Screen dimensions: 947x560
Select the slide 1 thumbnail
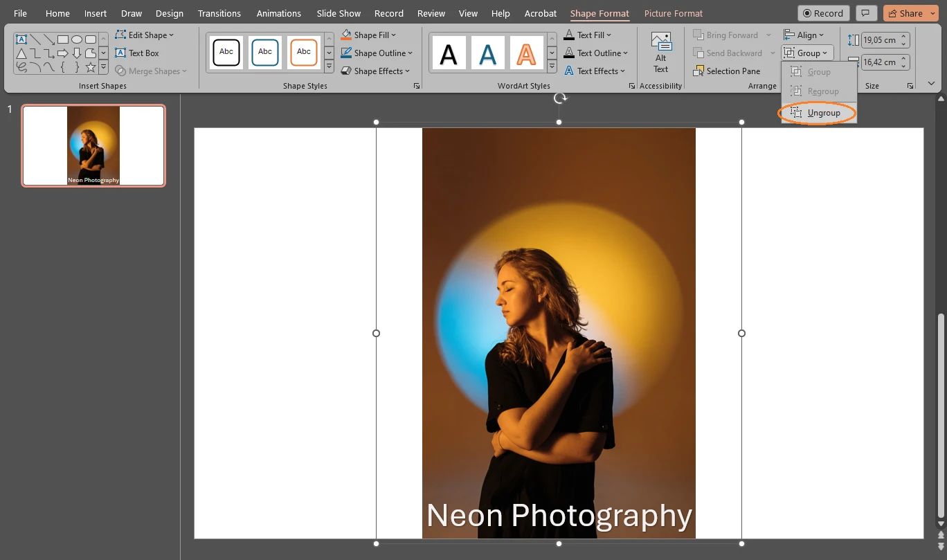(93, 145)
